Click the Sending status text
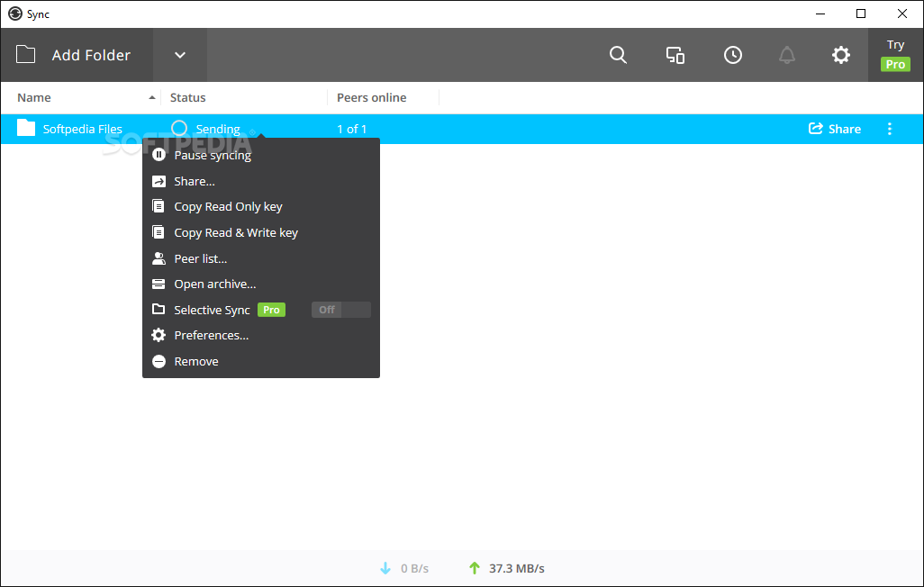Screen dimensions: 924x587 (x=218, y=129)
